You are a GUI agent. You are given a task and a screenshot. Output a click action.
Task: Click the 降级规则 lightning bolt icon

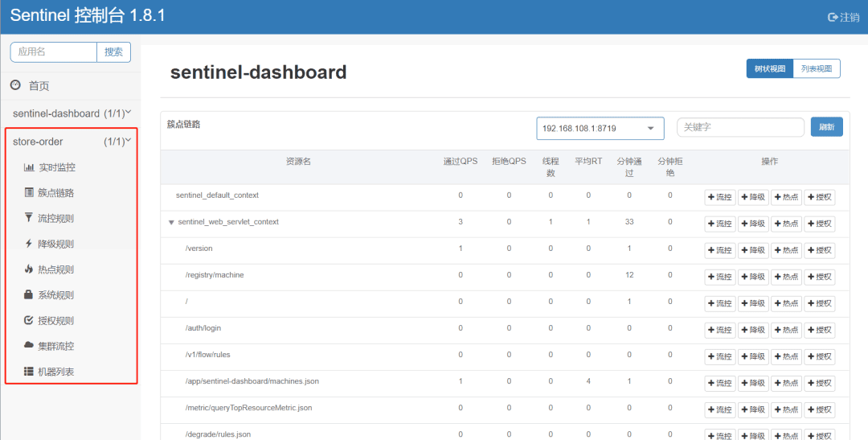point(30,244)
